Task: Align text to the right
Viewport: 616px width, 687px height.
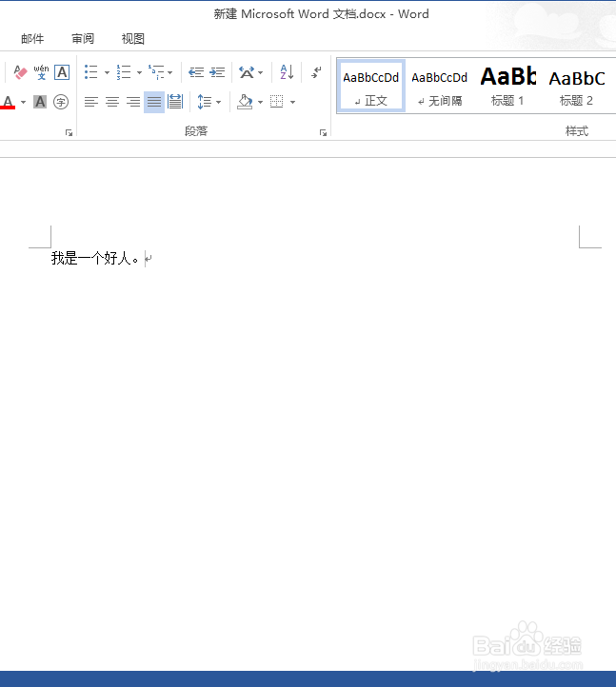Action: pyautogui.click(x=133, y=102)
